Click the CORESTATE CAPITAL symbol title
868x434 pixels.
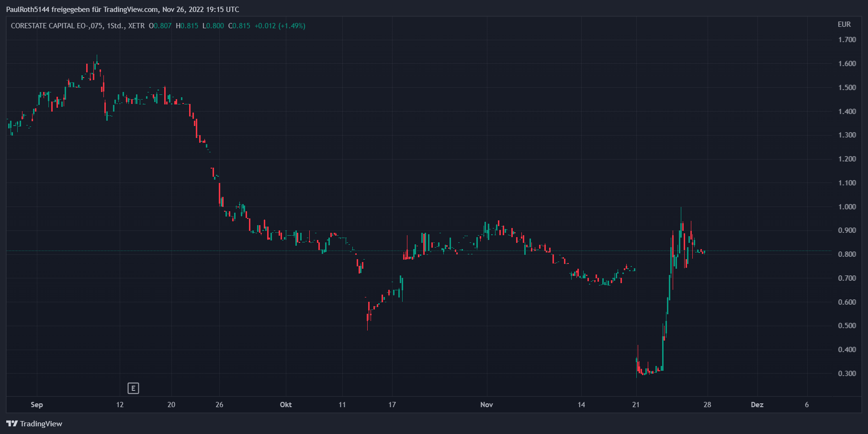click(56, 26)
